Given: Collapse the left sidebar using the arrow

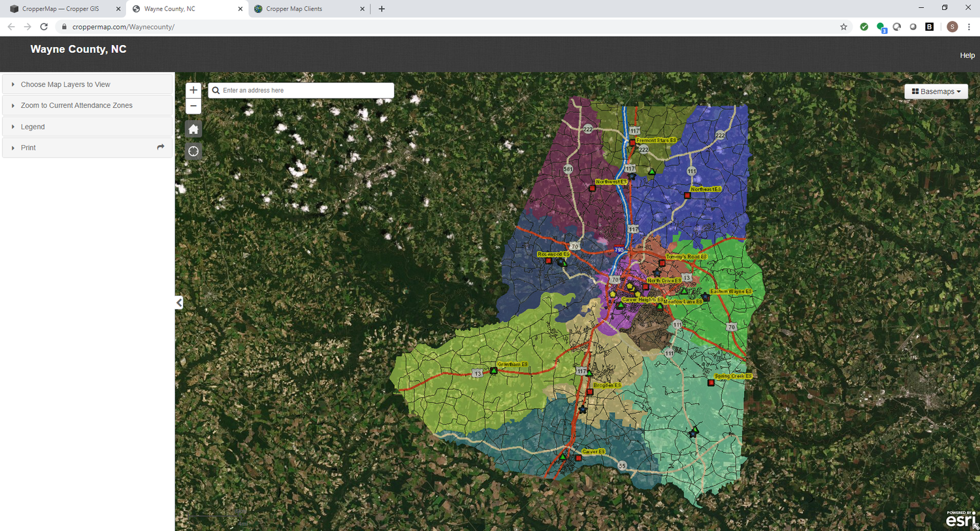Looking at the screenshot, I should (x=178, y=302).
